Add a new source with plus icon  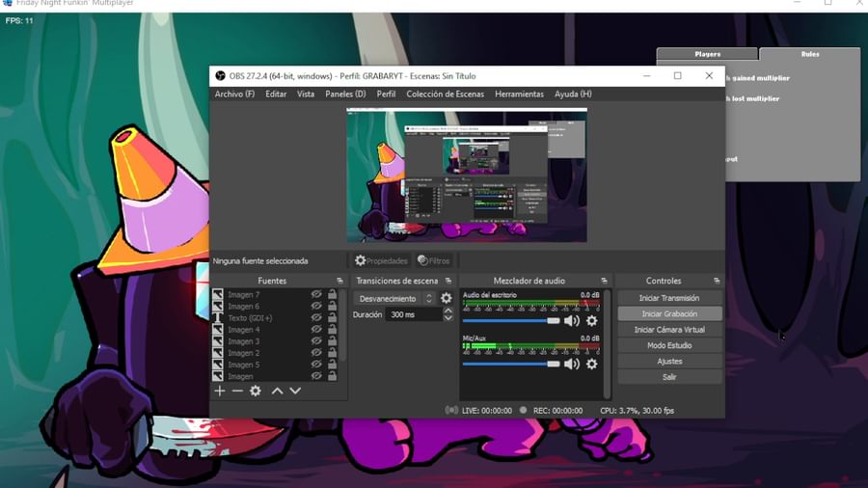point(220,392)
